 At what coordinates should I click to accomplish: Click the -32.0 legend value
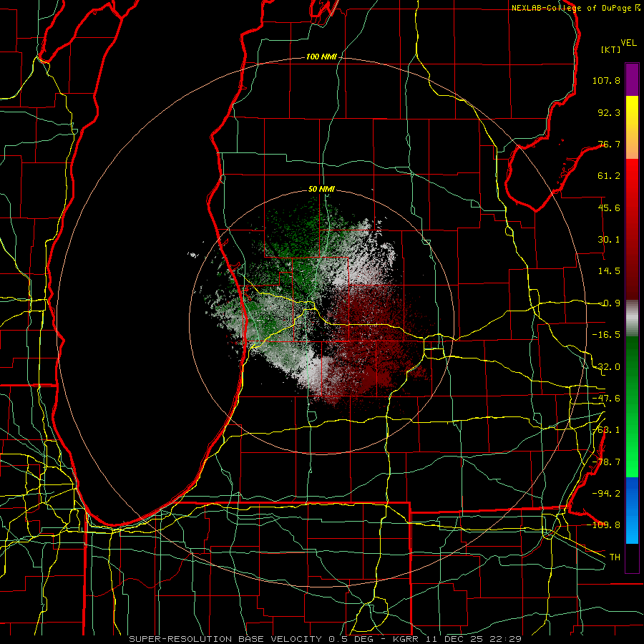click(606, 367)
